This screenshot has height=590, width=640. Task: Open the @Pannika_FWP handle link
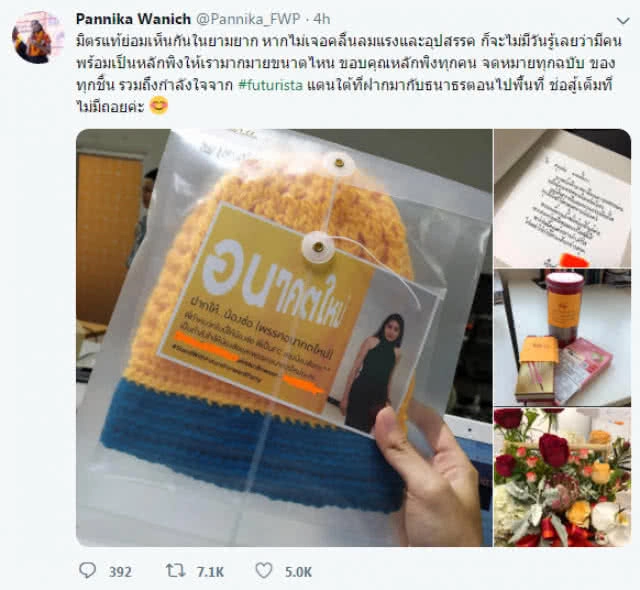(x=249, y=19)
